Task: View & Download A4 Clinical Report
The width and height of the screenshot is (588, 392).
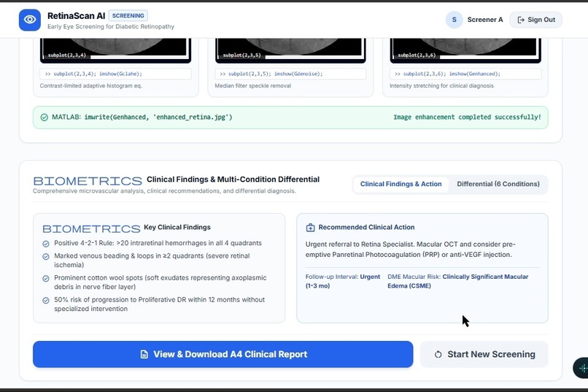Action: pyautogui.click(x=223, y=354)
